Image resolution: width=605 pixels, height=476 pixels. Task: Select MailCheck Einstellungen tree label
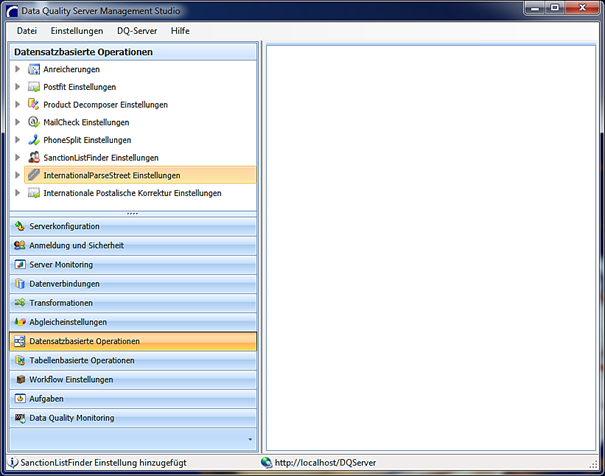click(86, 122)
